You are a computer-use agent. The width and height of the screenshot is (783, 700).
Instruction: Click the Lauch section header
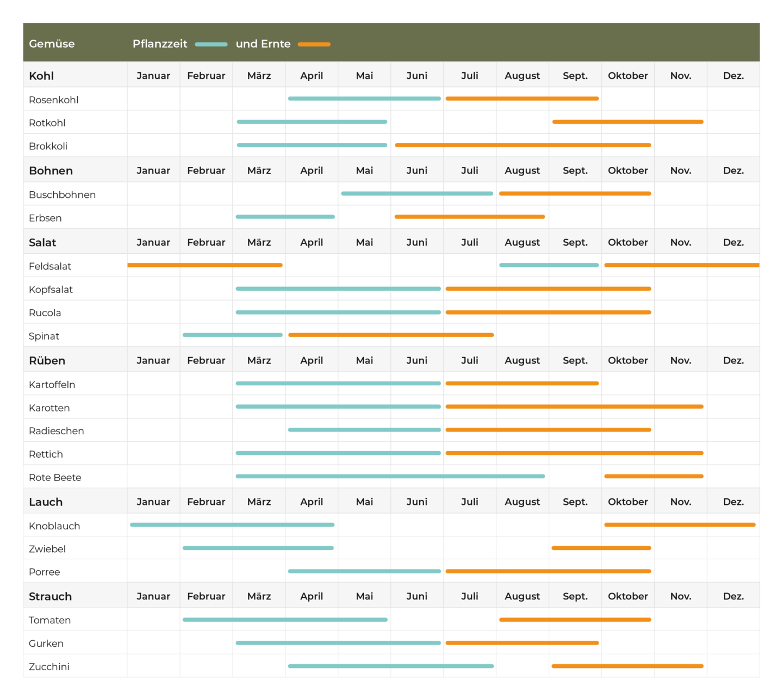point(46,502)
